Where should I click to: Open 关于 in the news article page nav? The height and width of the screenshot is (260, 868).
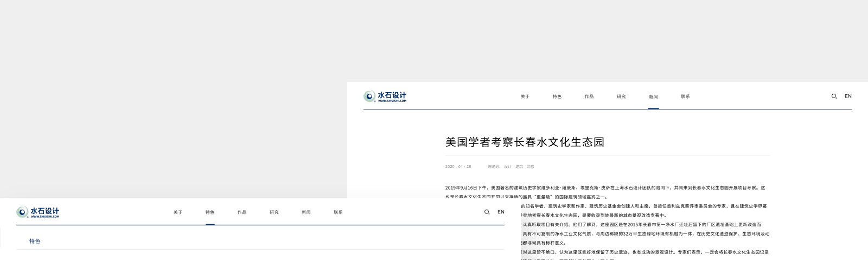tap(525, 97)
